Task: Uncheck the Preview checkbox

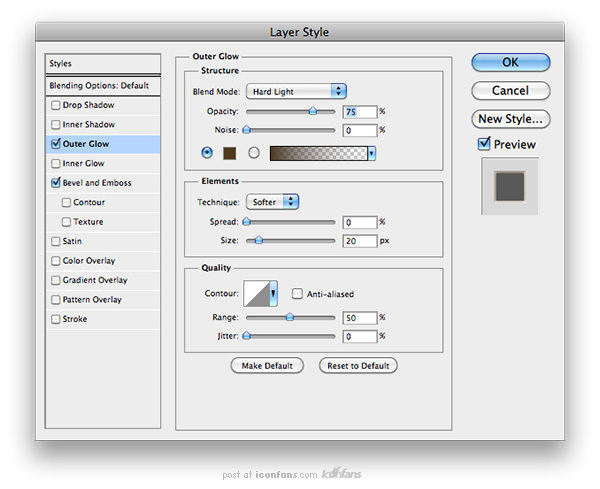Action: [x=484, y=144]
